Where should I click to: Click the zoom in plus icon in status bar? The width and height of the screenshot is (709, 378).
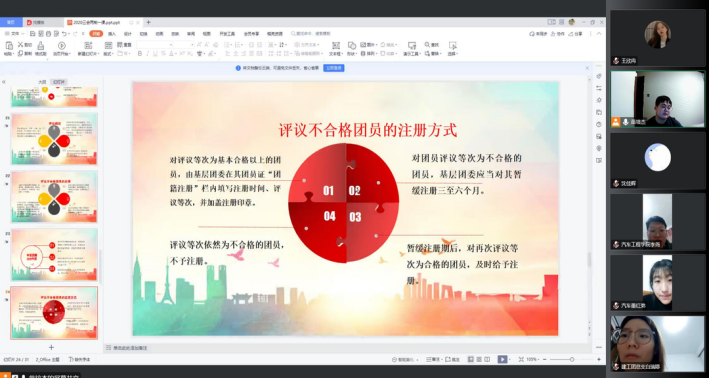pos(599,359)
